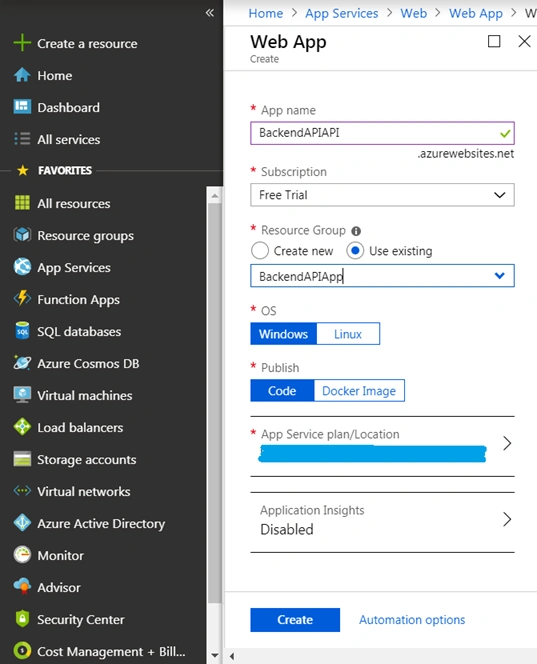Viewport: 537px width, 664px height.
Task: Click the App name input field
Action: pos(382,133)
